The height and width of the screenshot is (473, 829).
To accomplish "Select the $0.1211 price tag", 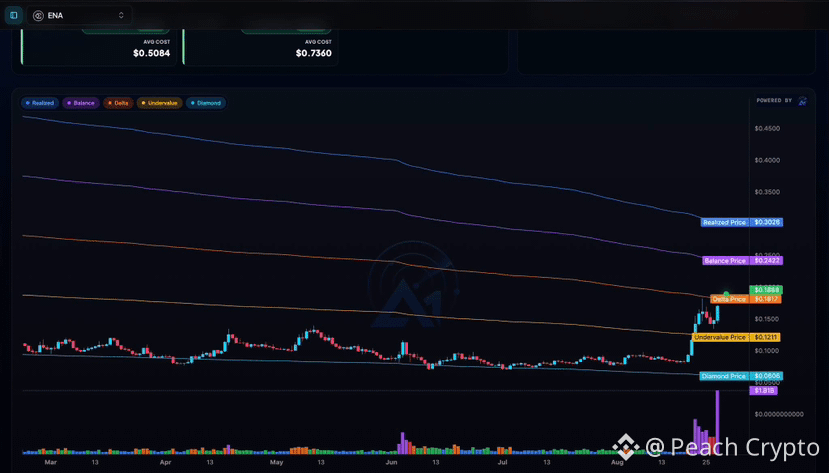I will [x=765, y=337].
